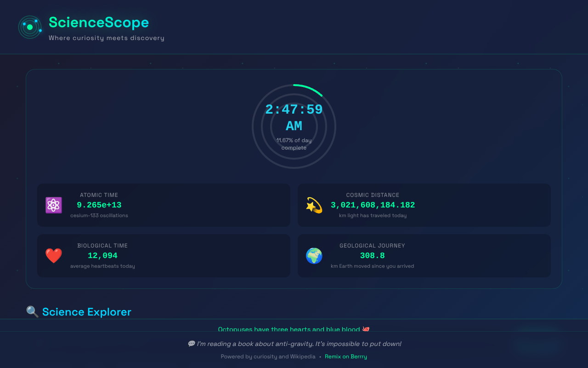Viewport: 588px width, 368px height.
Task: Click the ScienceScope title text
Action: [99, 23]
